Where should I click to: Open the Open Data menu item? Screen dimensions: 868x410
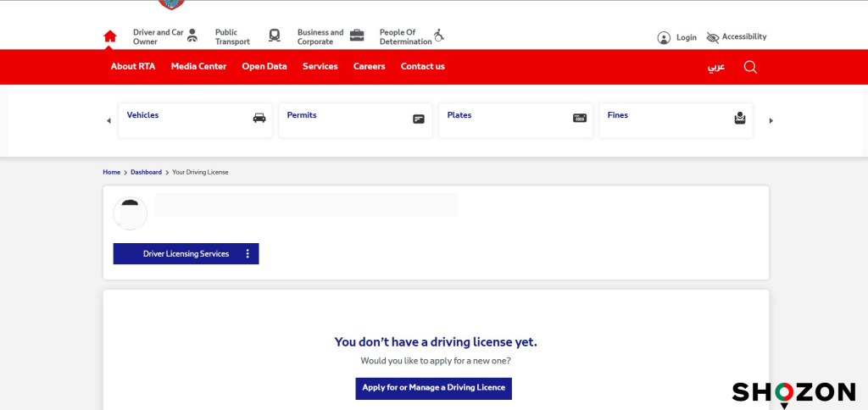(264, 66)
